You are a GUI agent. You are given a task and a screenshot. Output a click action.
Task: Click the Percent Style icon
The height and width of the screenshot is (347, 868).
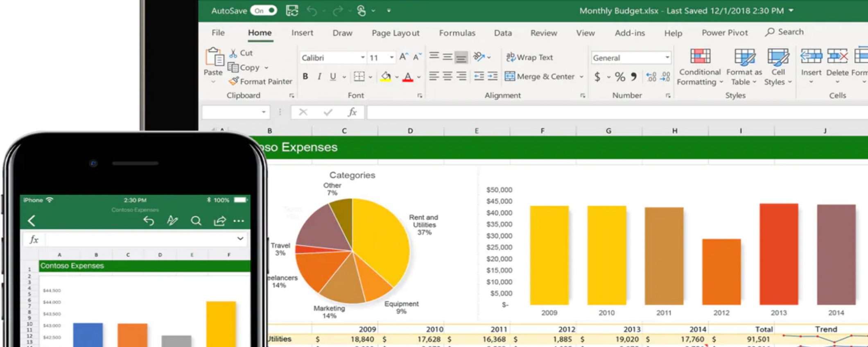pos(620,77)
